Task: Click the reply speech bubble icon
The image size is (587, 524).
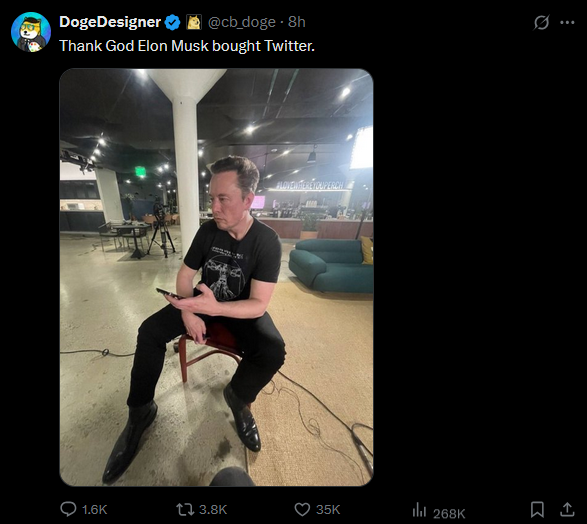Action: pyautogui.click(x=68, y=509)
